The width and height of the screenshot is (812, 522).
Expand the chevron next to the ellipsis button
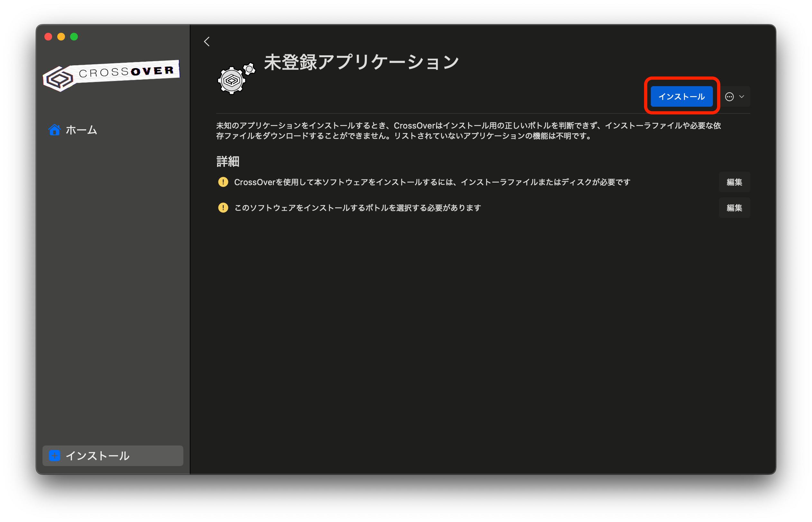(x=742, y=97)
